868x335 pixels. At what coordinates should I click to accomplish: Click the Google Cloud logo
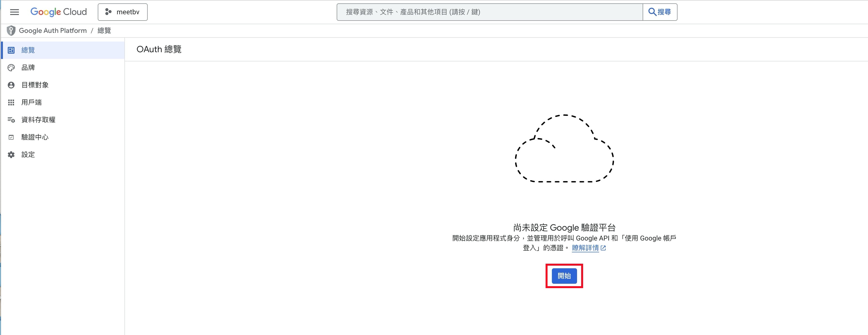coord(59,12)
